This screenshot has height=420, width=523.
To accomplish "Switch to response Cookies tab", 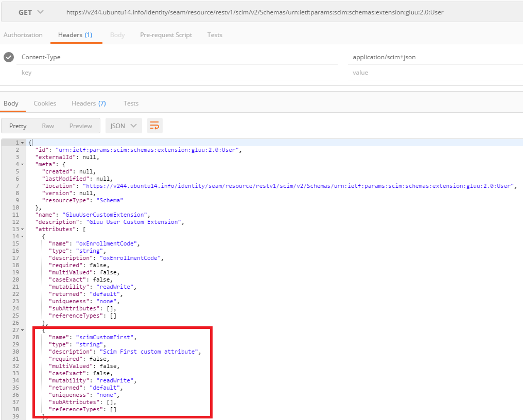I will click(45, 103).
